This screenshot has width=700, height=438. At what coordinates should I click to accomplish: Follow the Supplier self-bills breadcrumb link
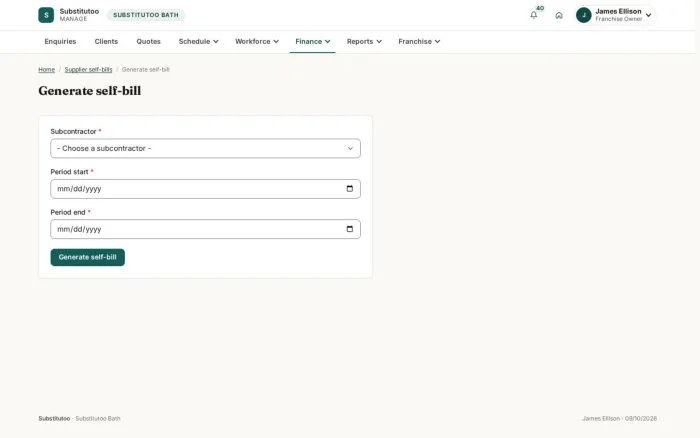pos(88,70)
